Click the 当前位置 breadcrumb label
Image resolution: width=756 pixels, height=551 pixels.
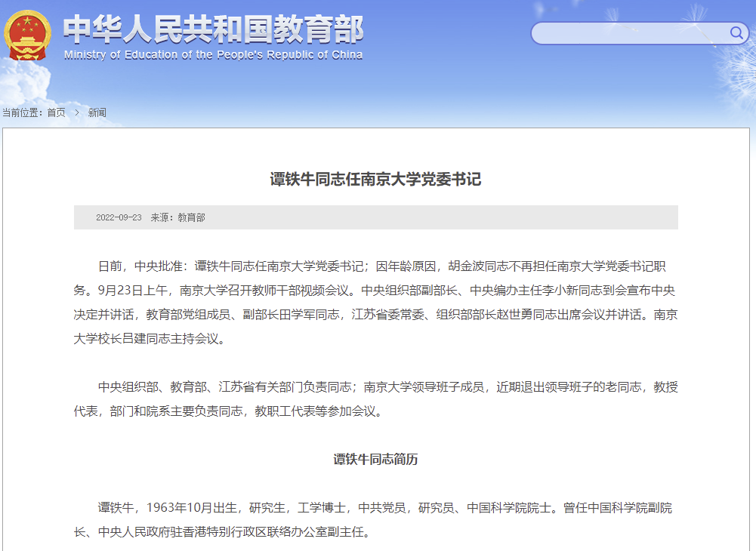(23, 112)
